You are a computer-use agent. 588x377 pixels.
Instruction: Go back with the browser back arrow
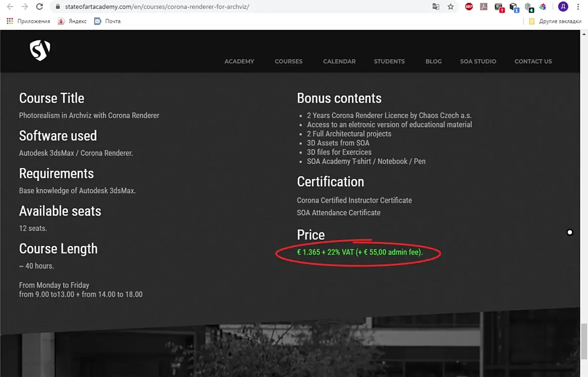[10, 6]
